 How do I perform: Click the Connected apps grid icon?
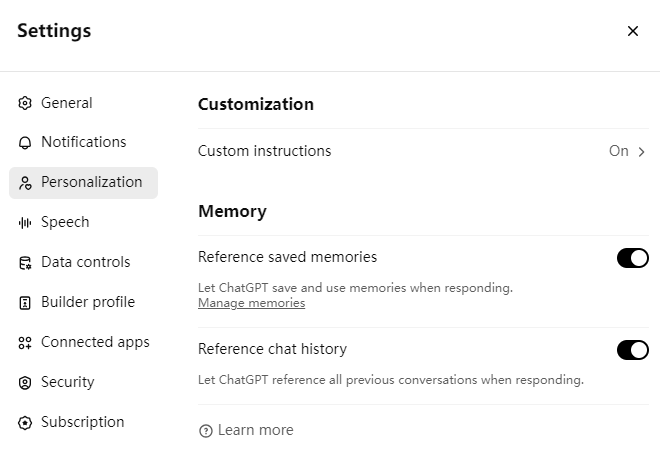[x=25, y=343]
